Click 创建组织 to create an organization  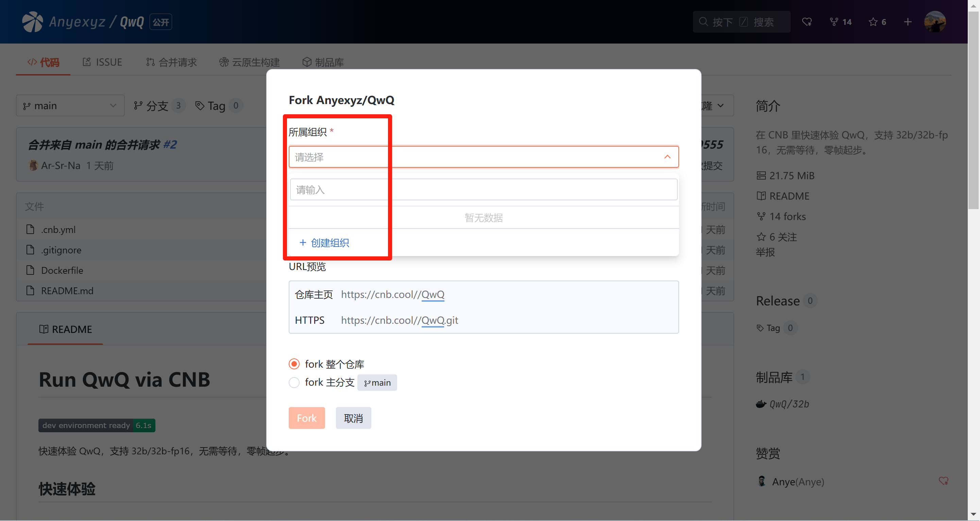point(330,243)
